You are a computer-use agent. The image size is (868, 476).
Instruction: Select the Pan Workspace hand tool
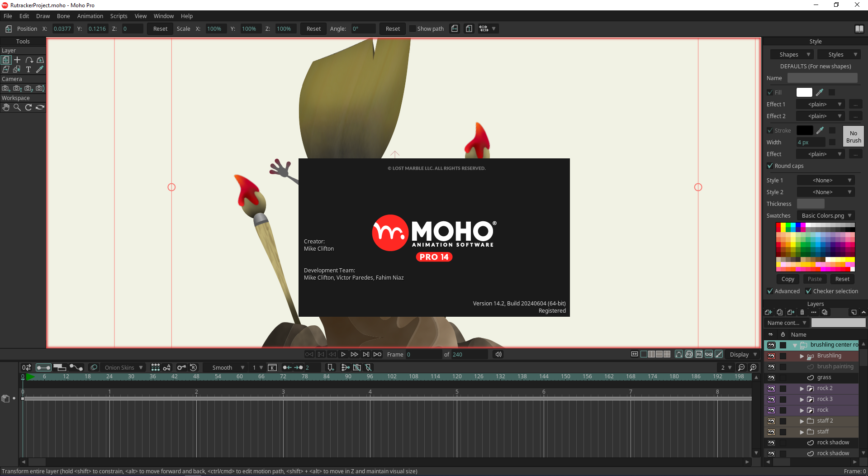(6, 107)
